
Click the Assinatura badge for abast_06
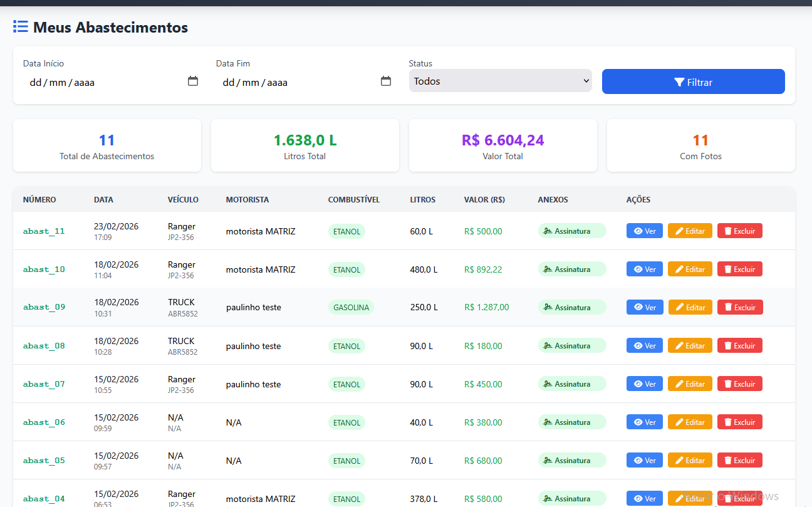point(572,422)
